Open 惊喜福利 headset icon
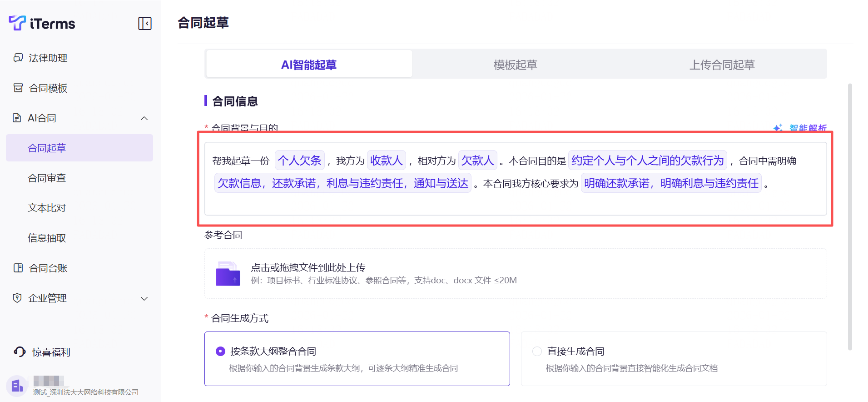Image resolution: width=868 pixels, height=402 pixels. click(20, 352)
